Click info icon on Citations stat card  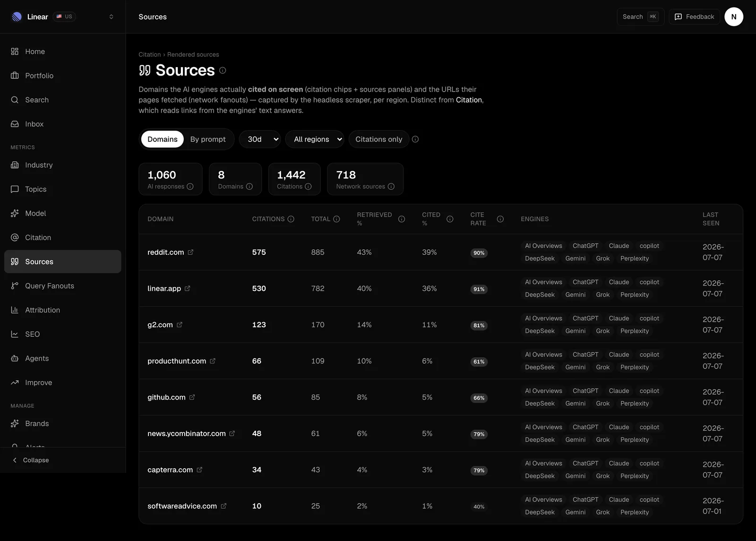(308, 186)
